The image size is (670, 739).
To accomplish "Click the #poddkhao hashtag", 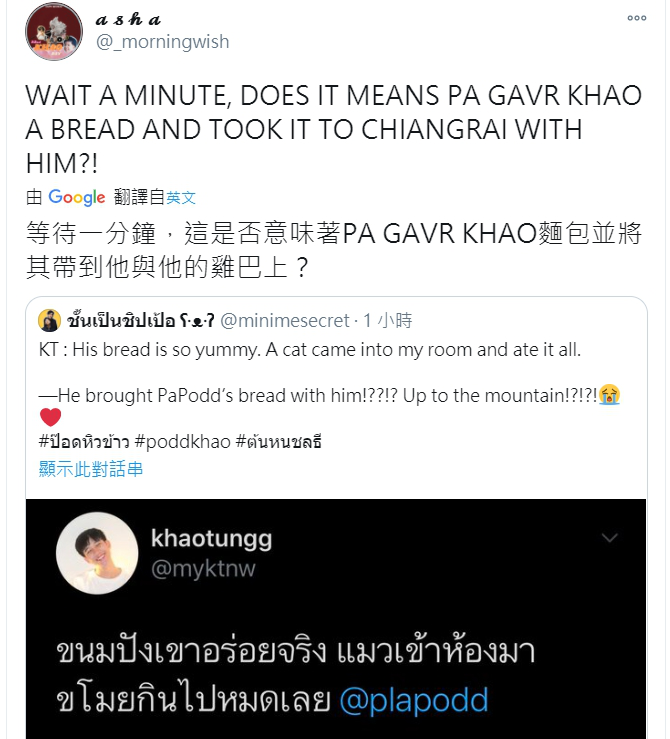I will point(182,442).
